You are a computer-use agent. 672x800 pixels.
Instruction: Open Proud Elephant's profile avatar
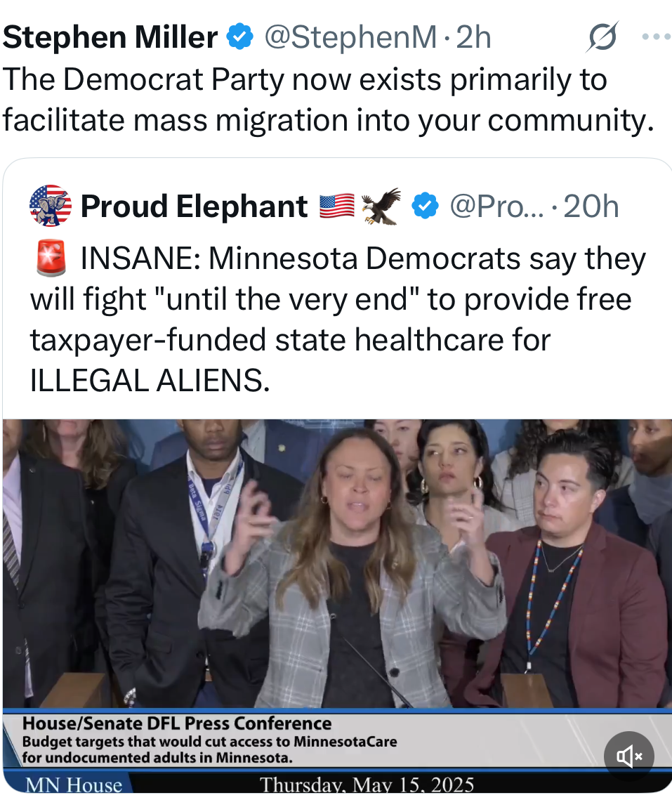click(x=51, y=206)
